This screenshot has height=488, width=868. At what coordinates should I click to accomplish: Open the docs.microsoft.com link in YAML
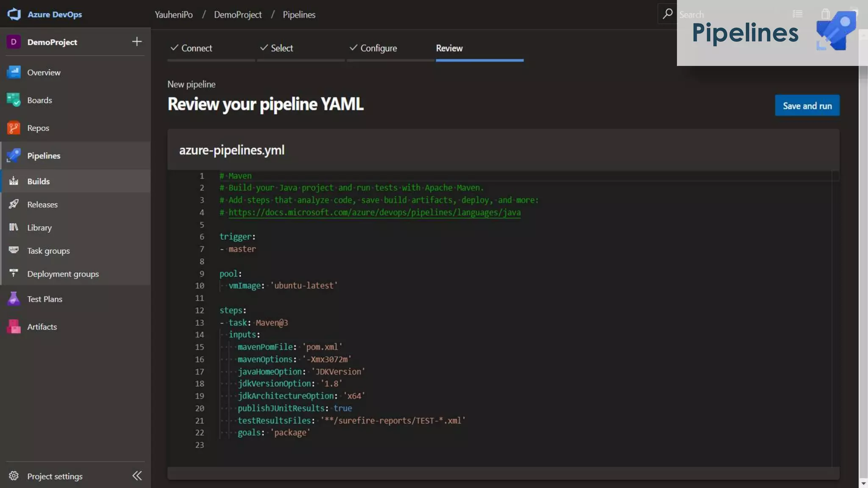(x=374, y=213)
